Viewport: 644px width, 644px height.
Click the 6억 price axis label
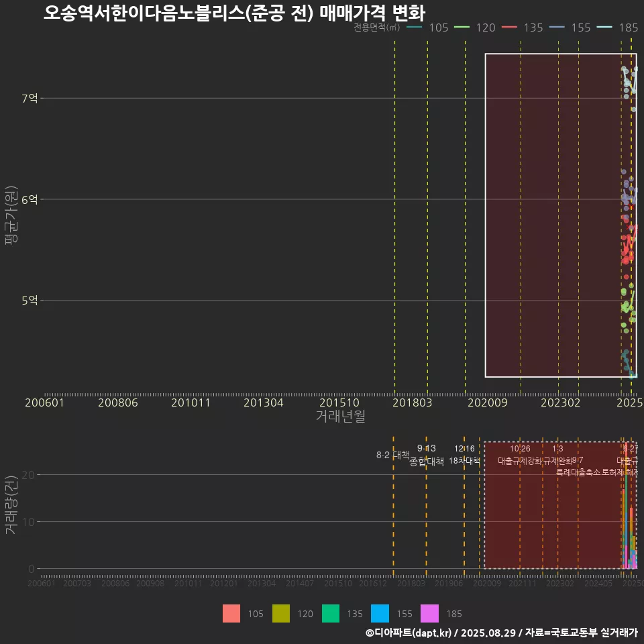click(30, 200)
